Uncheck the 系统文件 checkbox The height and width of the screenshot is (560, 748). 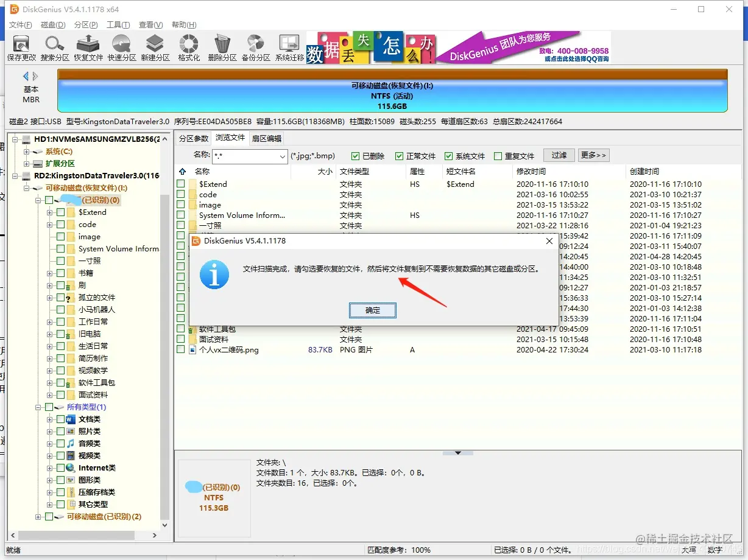coord(449,156)
